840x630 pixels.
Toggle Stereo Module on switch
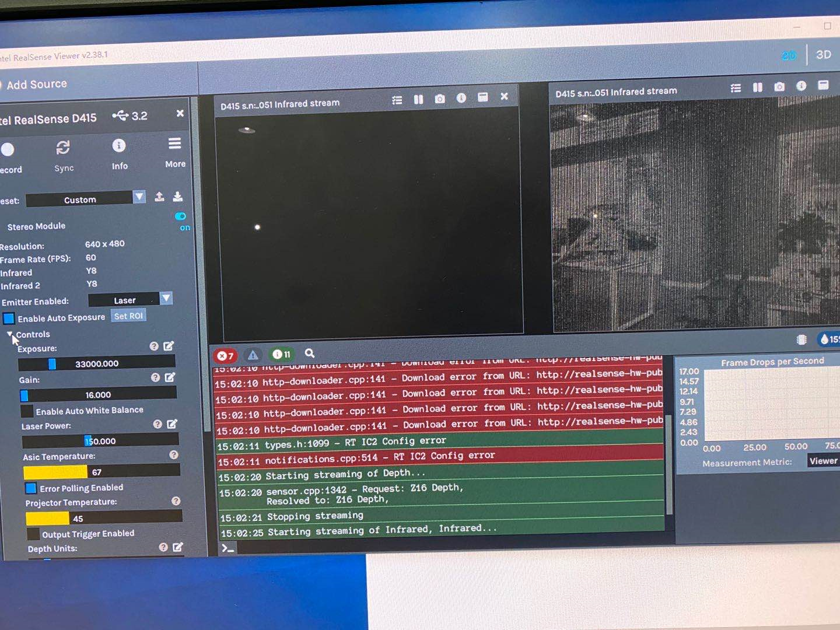pos(181,216)
